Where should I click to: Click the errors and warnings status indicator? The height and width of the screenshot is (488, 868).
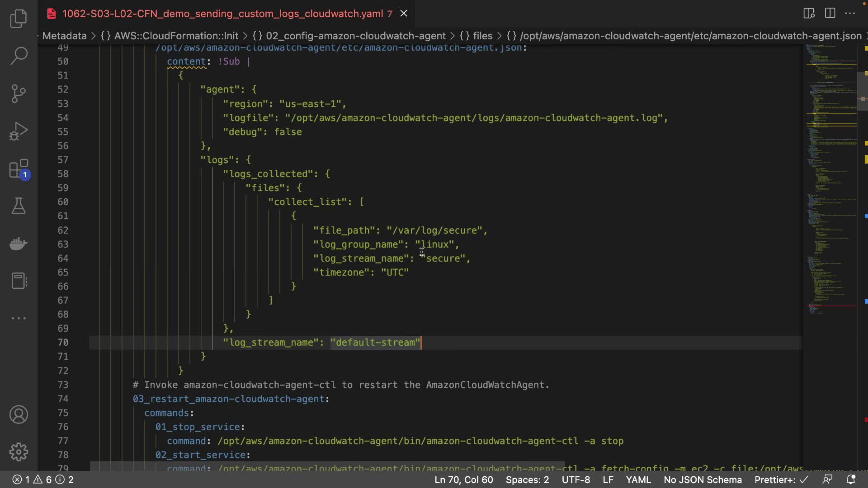(x=42, y=479)
